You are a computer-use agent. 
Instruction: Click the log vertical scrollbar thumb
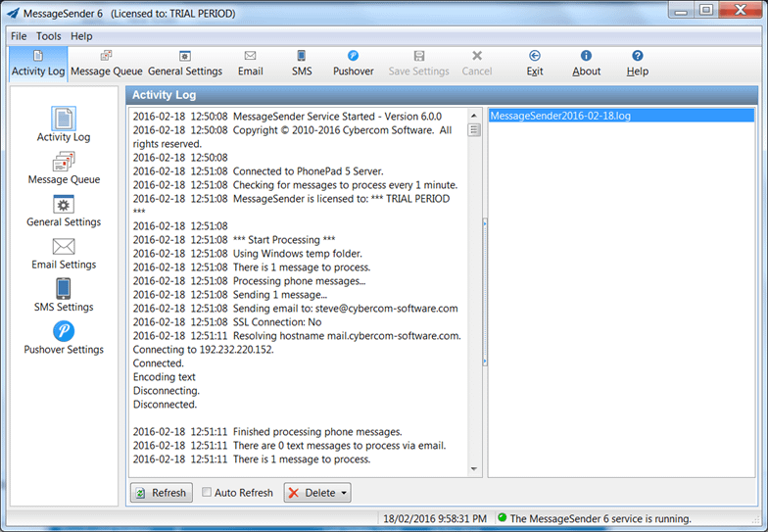tap(474, 129)
